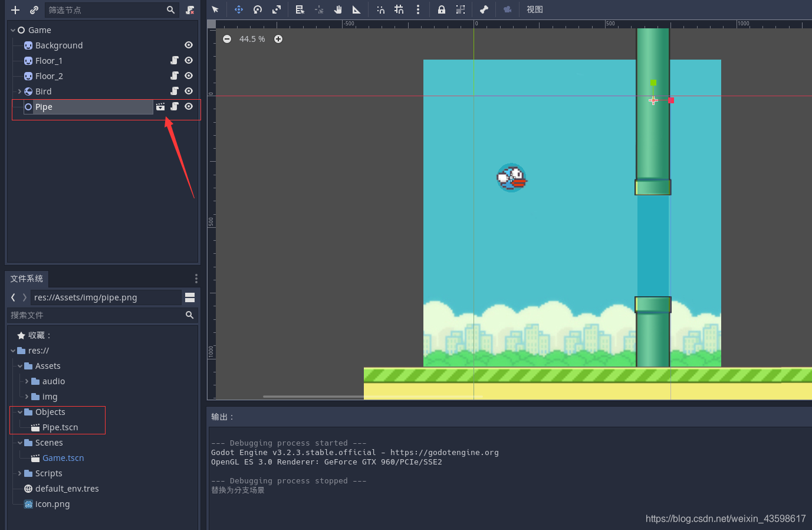Select the default_env.tres file

[67, 489]
